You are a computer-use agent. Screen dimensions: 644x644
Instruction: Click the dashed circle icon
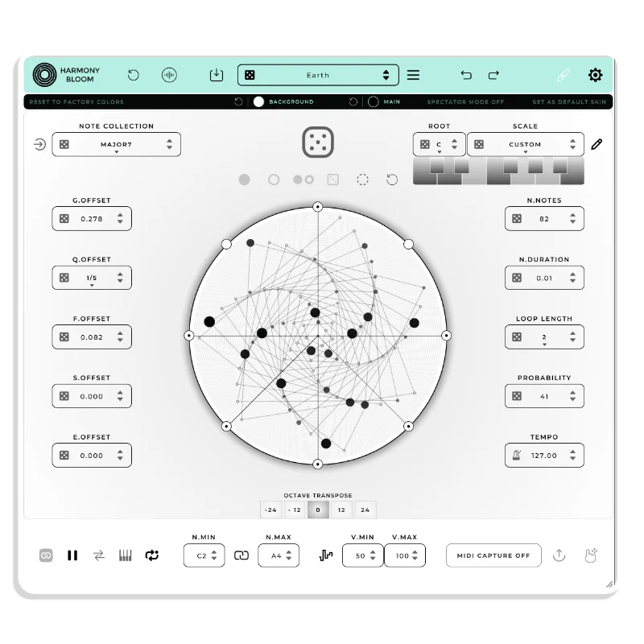(x=363, y=180)
